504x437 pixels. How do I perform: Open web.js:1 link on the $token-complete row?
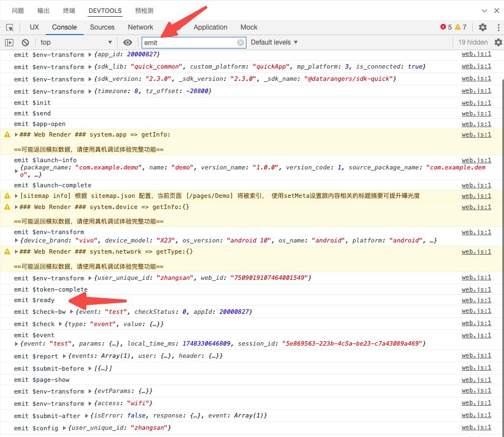click(476, 289)
